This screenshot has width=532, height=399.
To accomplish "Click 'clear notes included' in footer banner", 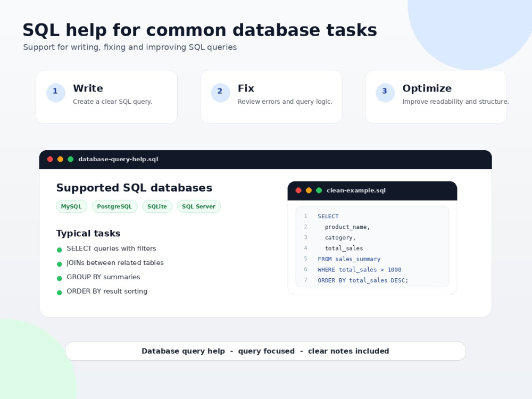I will coord(348,351).
